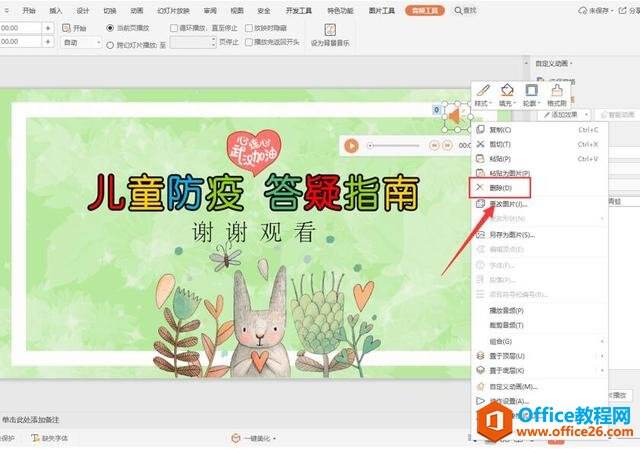The image size is (640, 449).
Task: Click the Style (样式) pen icon
Action: tap(483, 90)
